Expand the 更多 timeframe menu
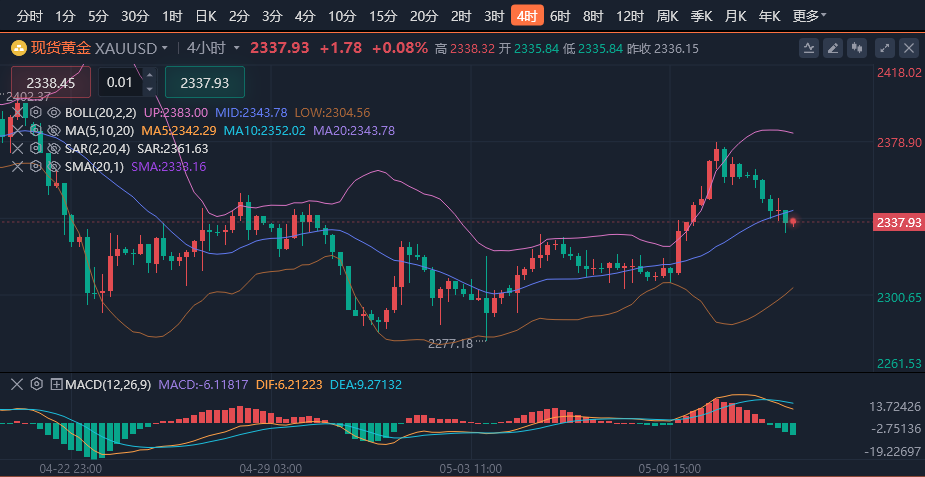925x477 pixels. [x=808, y=15]
